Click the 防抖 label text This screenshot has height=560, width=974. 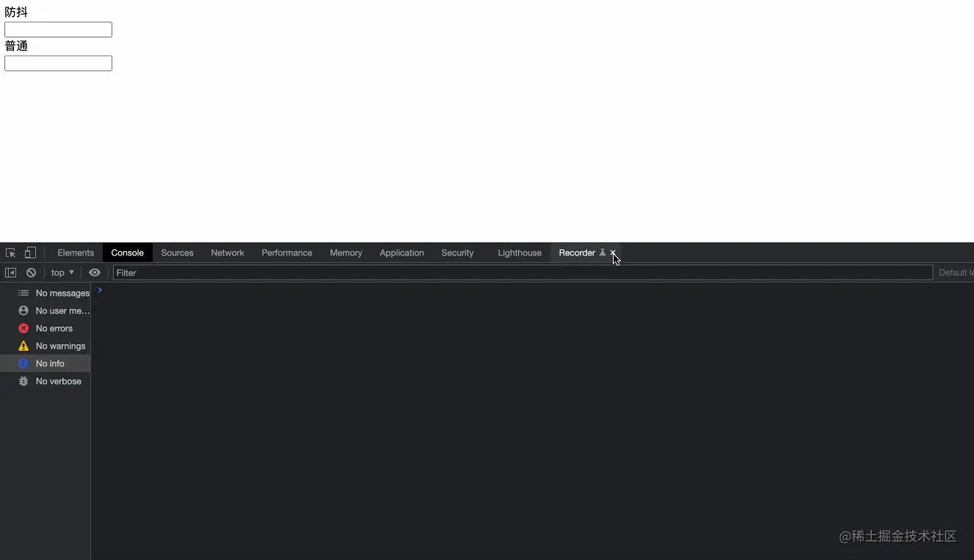[16, 12]
